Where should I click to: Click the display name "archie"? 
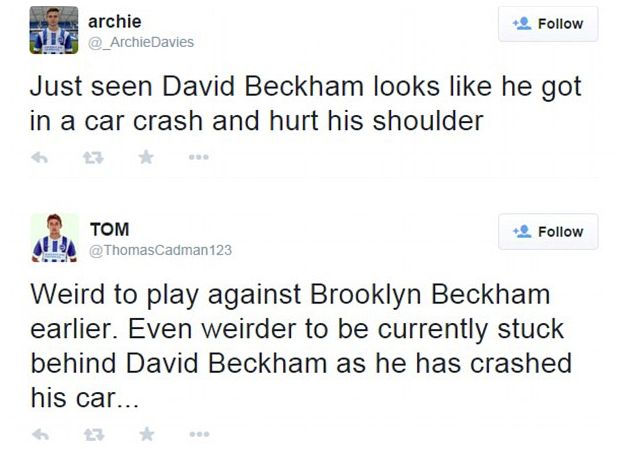click(115, 21)
